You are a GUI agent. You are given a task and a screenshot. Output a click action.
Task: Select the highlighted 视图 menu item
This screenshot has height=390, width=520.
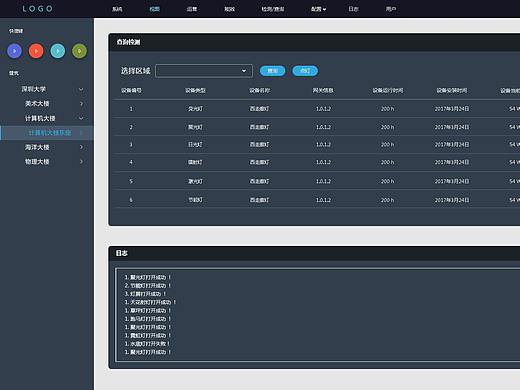(x=155, y=9)
